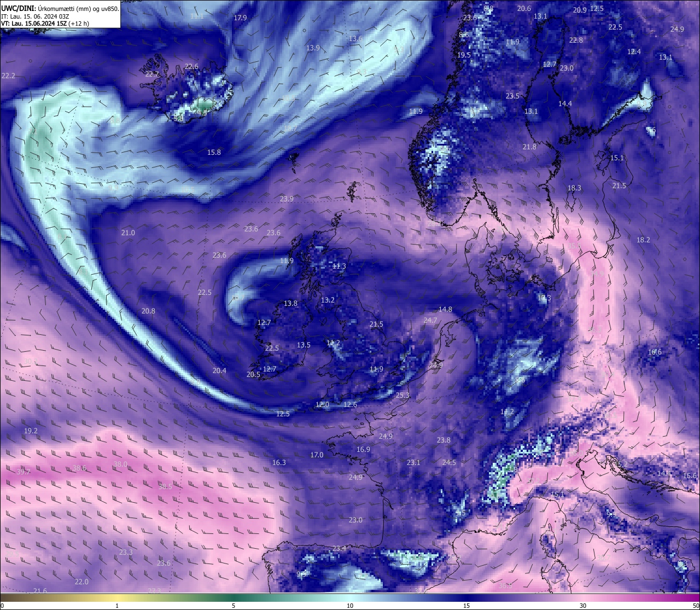Click the 25.3 value near the Dover Strait
This screenshot has width=700, height=610.
click(x=402, y=395)
